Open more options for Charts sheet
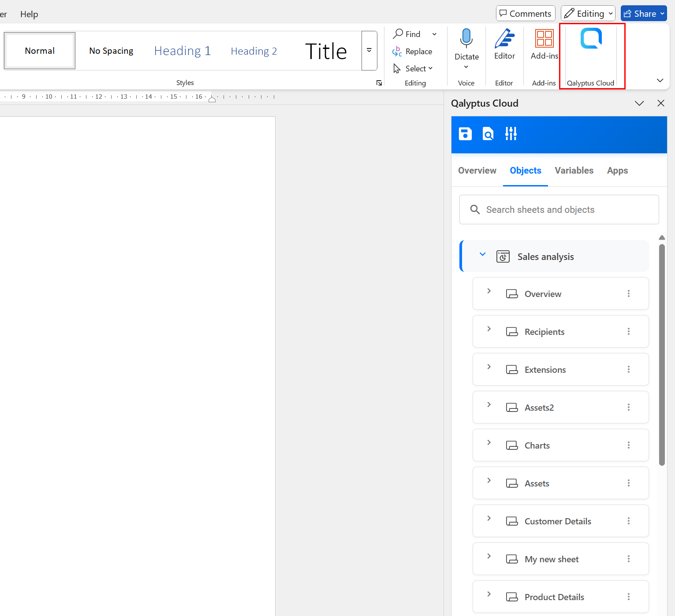Viewport: 675px width, 616px height. pyautogui.click(x=628, y=445)
